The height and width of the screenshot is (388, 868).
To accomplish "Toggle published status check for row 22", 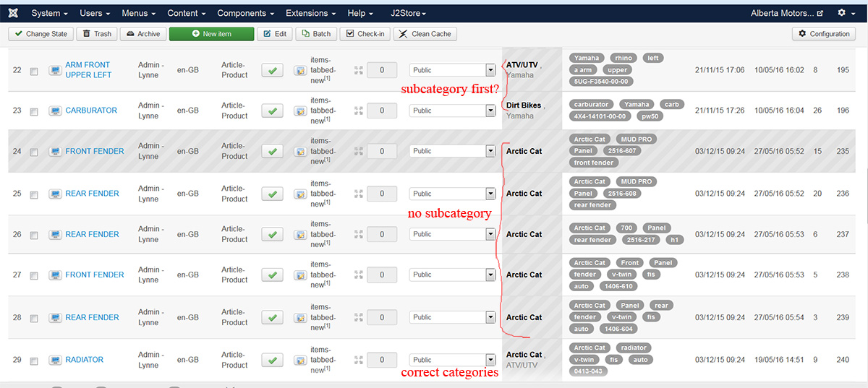I will [x=272, y=70].
